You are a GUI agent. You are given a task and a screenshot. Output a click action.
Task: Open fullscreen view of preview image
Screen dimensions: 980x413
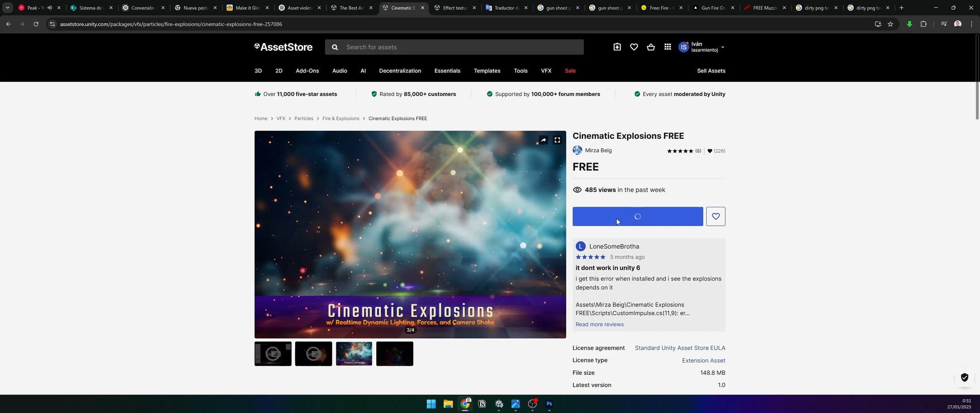[557, 140]
